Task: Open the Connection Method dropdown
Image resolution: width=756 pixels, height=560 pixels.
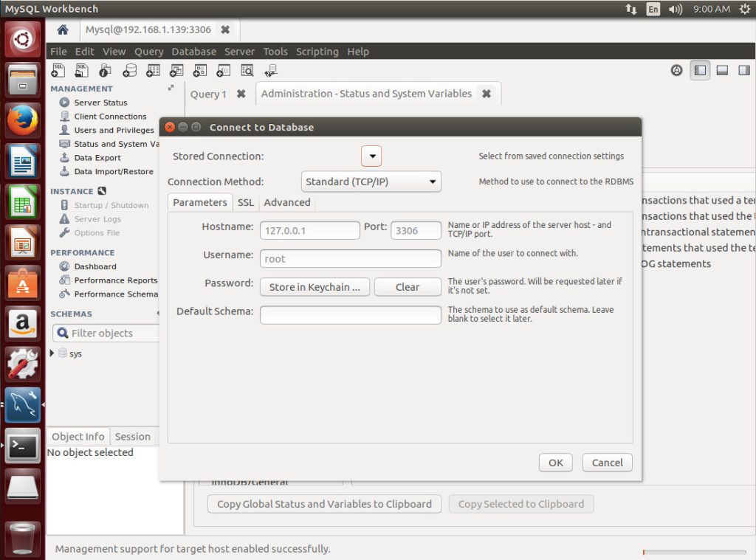Action: (371, 182)
